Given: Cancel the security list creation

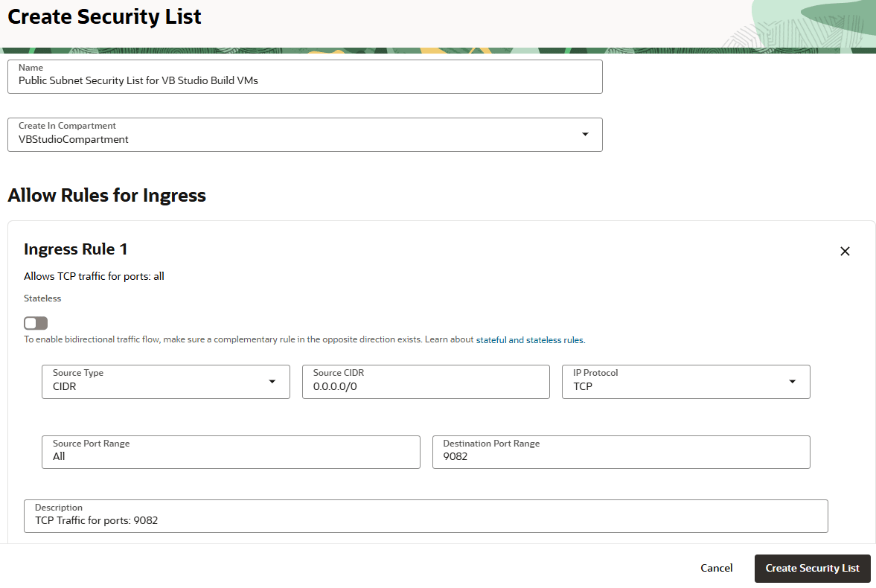Looking at the screenshot, I should 716,568.
